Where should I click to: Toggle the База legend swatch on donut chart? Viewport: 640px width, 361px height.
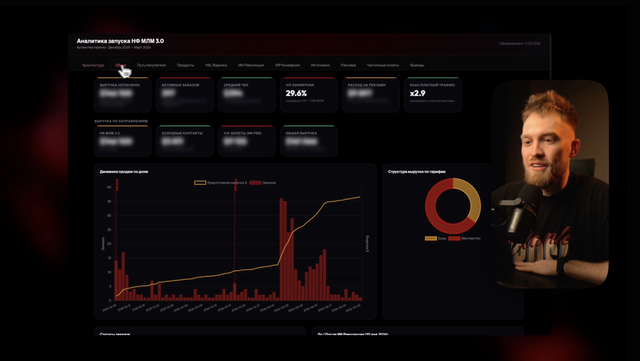[x=431, y=238]
